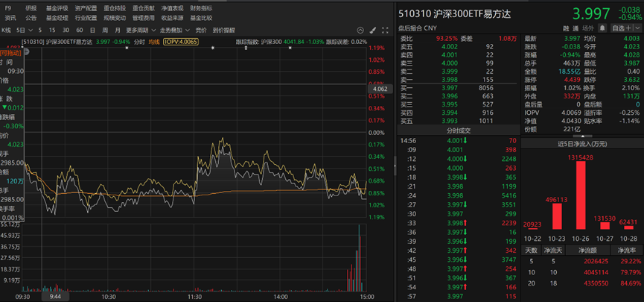The image size is (644, 302).
Task: Click the 14:56 trade row at 4.001
Action: (x=459, y=140)
